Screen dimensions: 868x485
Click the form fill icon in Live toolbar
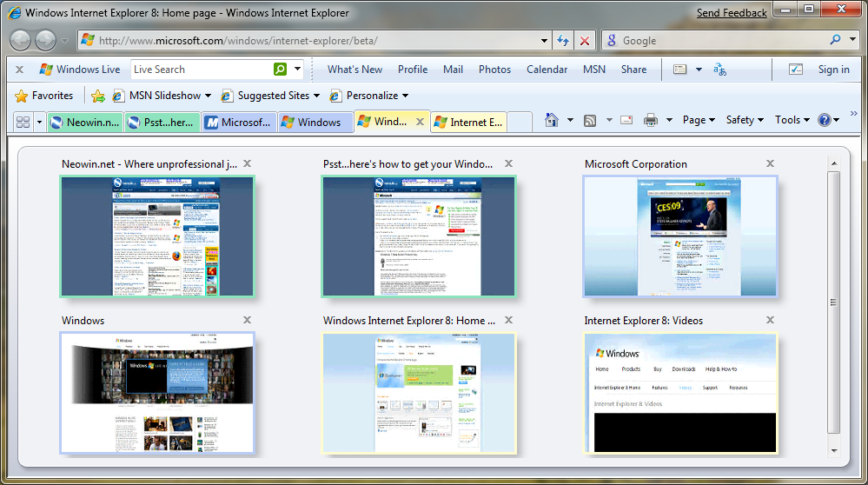pos(679,70)
